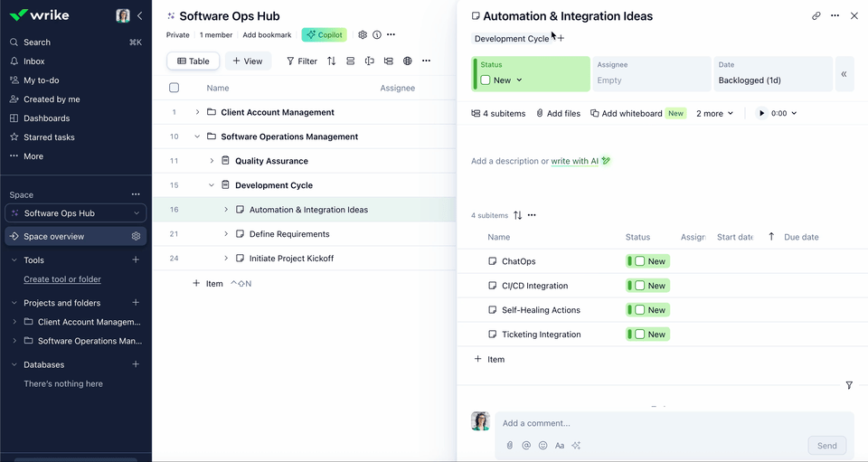This screenshot has height=462, width=868.
Task: Check the status box for Ticketing Integration
Action: [639, 335]
